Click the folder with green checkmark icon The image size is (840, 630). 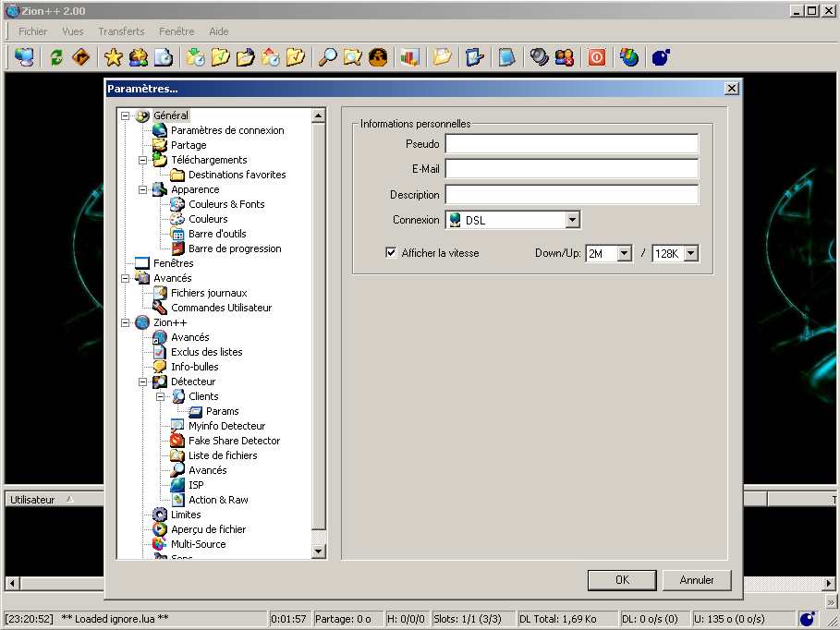(x=221, y=57)
